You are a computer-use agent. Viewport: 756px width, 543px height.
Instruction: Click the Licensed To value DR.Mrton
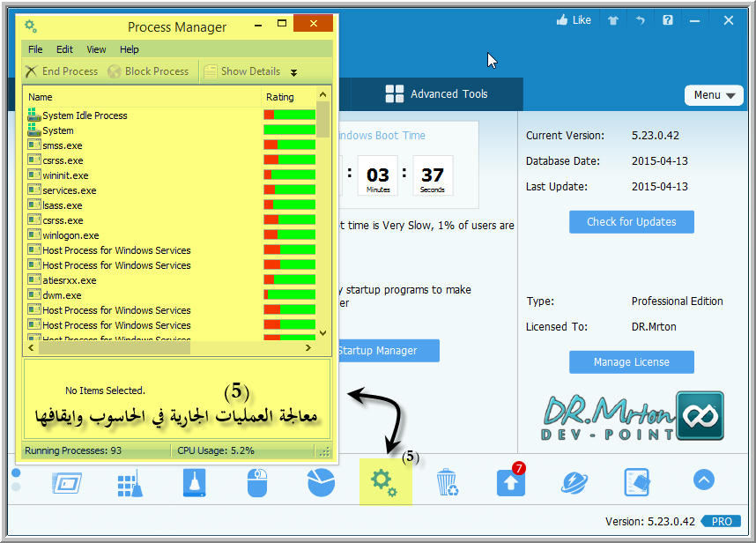[x=654, y=327]
